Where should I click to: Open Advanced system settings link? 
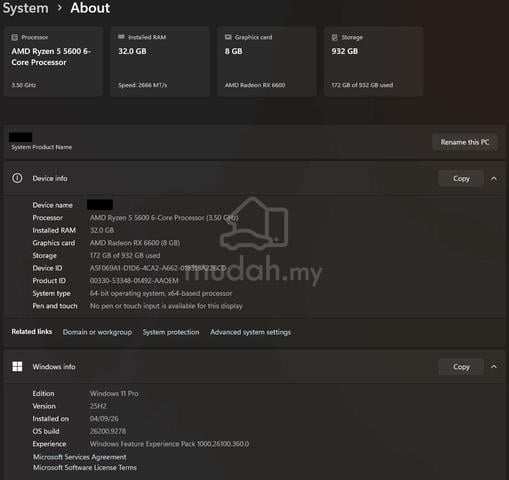250,332
